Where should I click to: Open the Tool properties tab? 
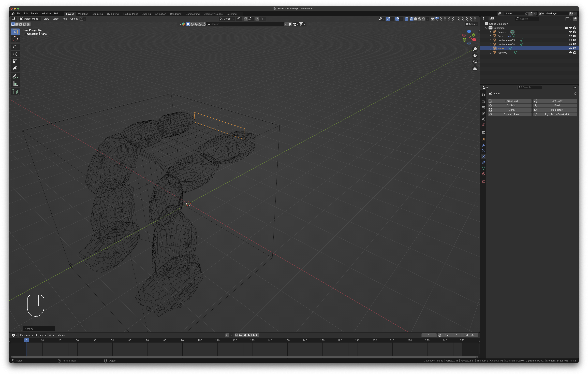pyautogui.click(x=484, y=94)
